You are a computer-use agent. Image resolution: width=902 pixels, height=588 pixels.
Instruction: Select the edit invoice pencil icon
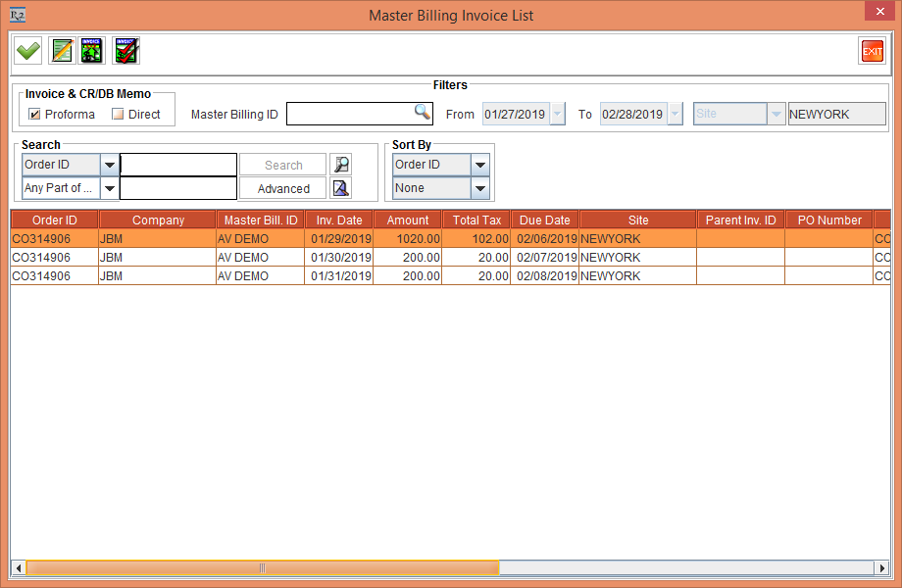61,50
